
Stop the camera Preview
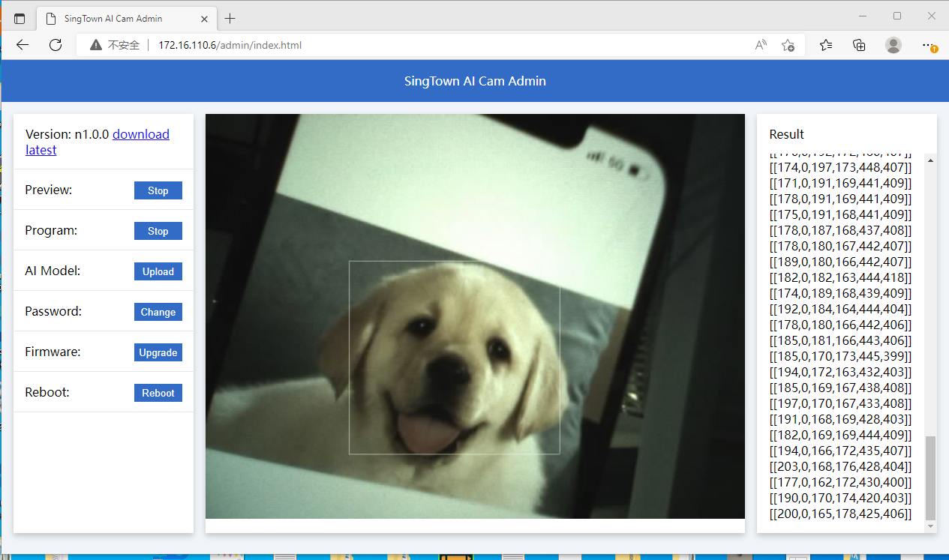(x=158, y=190)
